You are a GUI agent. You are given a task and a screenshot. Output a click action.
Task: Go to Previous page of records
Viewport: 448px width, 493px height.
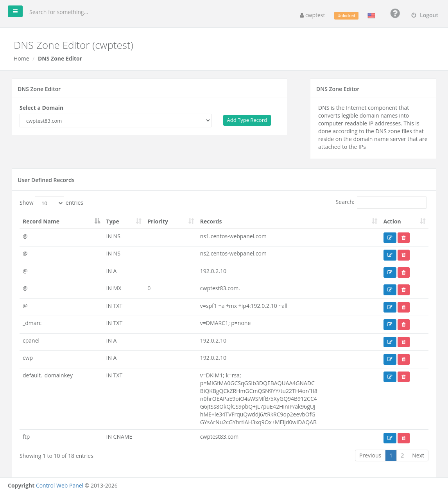[x=370, y=455]
